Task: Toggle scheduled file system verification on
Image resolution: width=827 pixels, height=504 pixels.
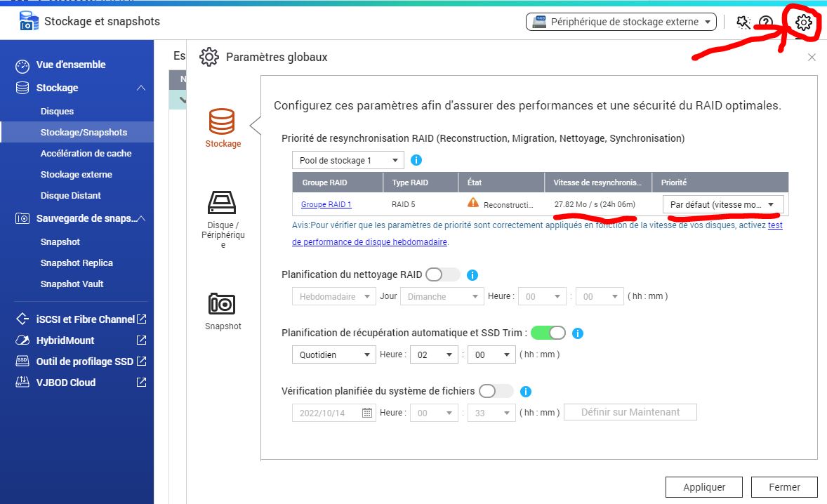Action: [x=496, y=391]
